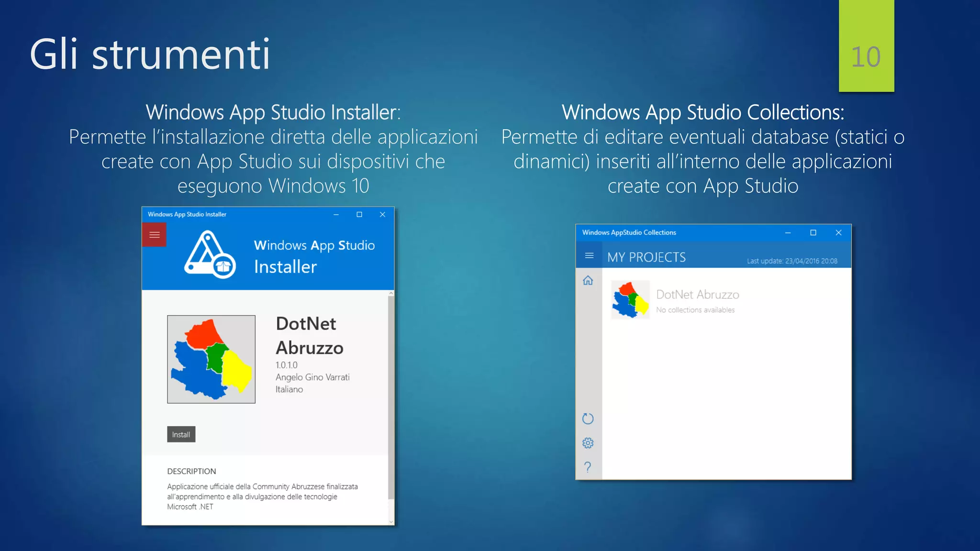This screenshot has width=980, height=551.
Task: Click the 'Italiano' language text
Action: pos(289,389)
